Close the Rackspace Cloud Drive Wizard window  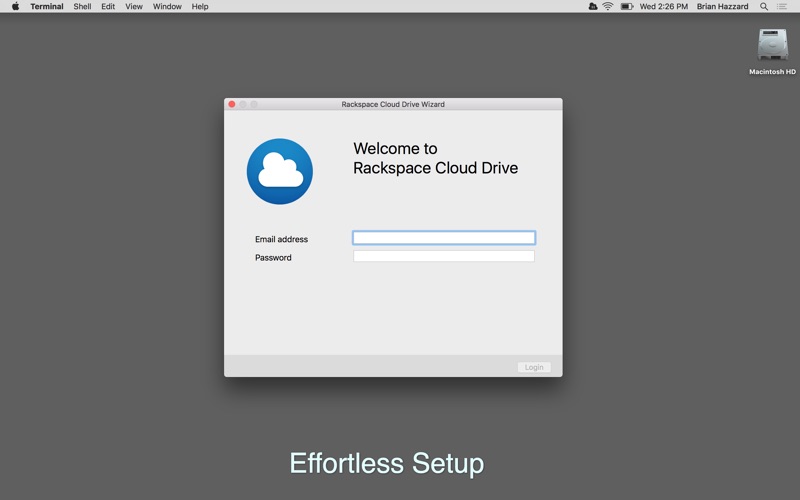(232, 104)
